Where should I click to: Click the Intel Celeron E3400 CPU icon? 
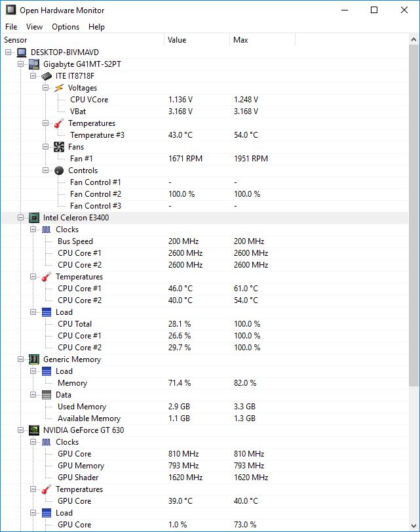pos(34,218)
